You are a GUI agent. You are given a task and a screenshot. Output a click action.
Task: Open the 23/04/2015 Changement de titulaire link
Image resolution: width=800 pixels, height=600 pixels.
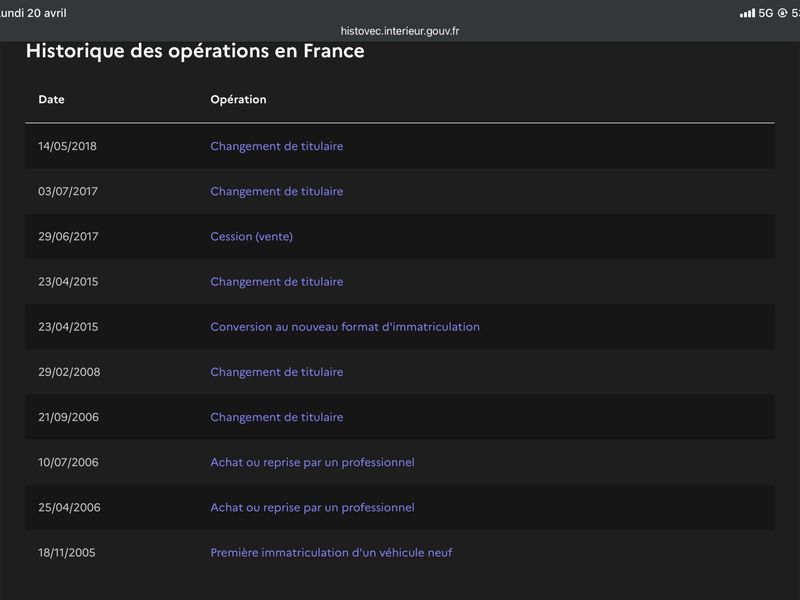tap(277, 282)
